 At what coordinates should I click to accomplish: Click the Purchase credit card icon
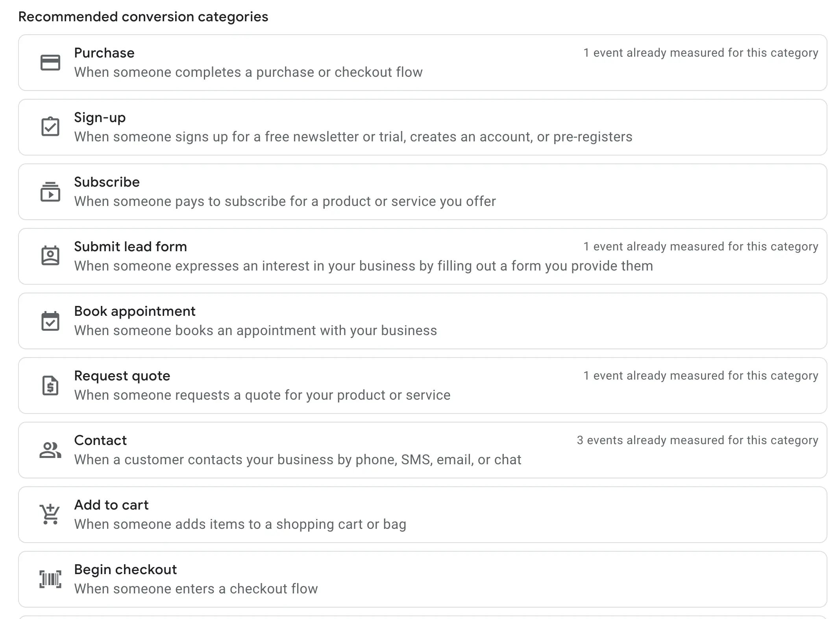pos(50,63)
